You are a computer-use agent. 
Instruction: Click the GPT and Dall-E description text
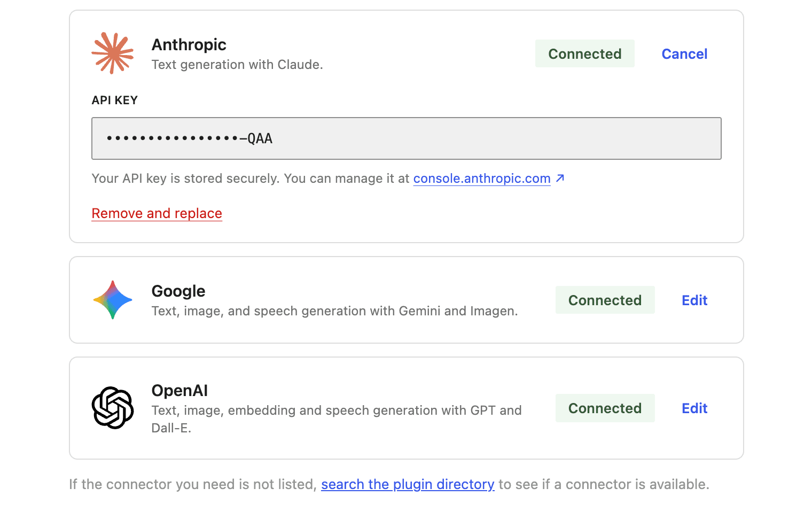337,419
